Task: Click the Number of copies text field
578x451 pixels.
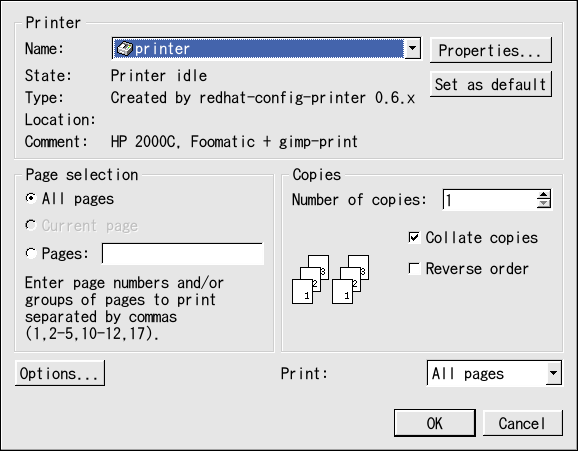Action: pyautogui.click(x=490, y=200)
